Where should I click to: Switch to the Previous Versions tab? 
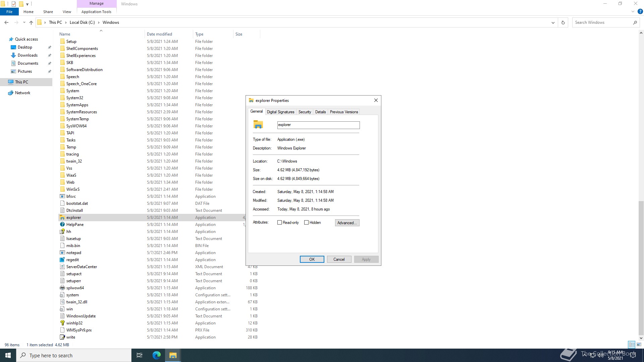pos(344,112)
